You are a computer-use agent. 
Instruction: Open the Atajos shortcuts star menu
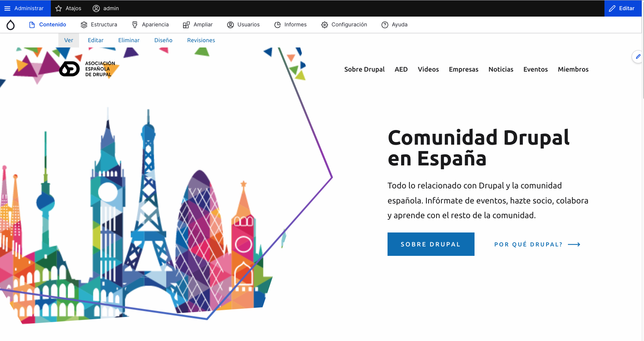pyautogui.click(x=68, y=8)
